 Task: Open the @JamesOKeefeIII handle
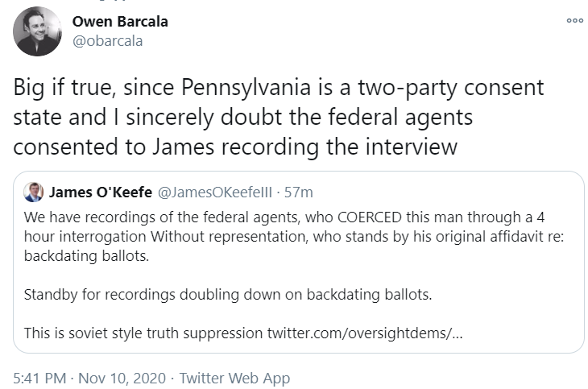(216, 192)
